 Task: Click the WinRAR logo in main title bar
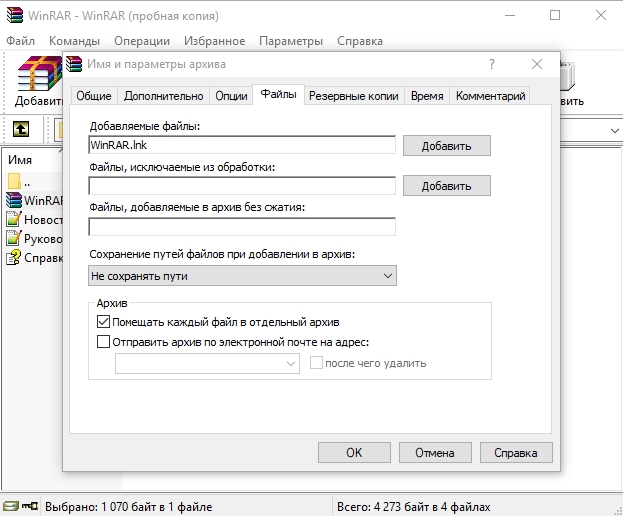pos(15,15)
